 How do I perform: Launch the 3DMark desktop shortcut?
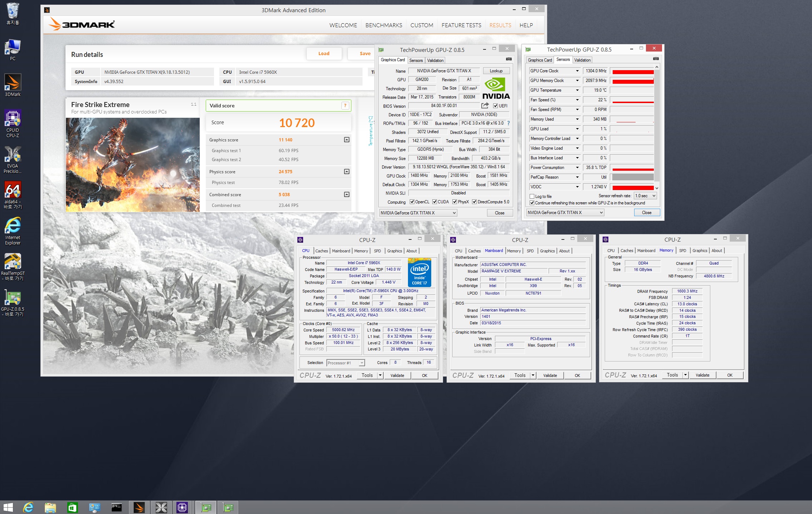(13, 85)
